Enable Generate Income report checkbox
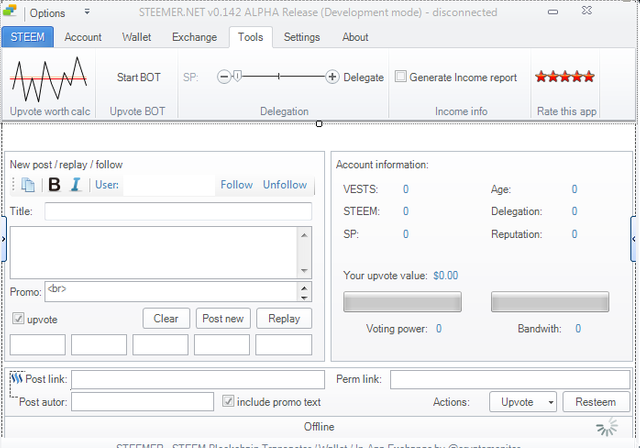Screen dimensions: 640x448 point(401,76)
